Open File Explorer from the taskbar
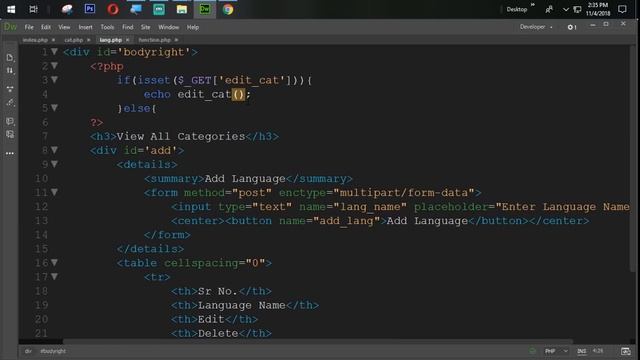Viewport: 640px width, 360px height. (182, 9)
